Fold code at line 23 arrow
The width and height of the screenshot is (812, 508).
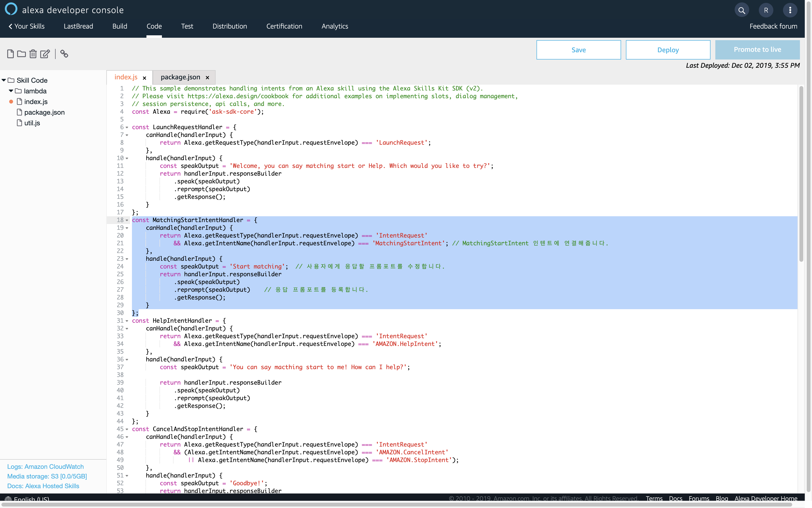tap(127, 259)
